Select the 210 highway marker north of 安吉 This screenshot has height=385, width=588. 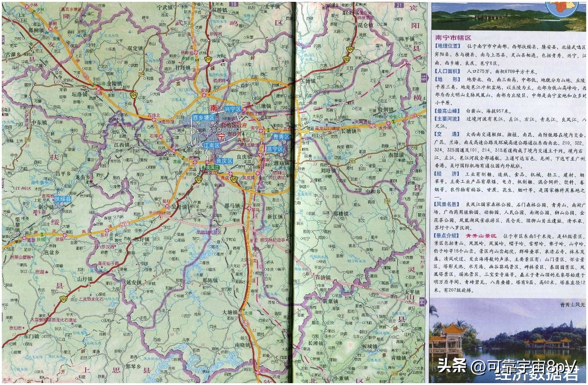(208, 59)
